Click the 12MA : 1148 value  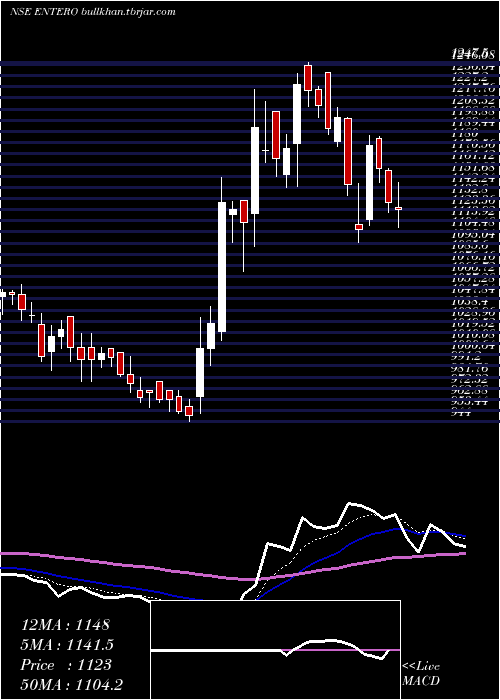click(x=65, y=625)
